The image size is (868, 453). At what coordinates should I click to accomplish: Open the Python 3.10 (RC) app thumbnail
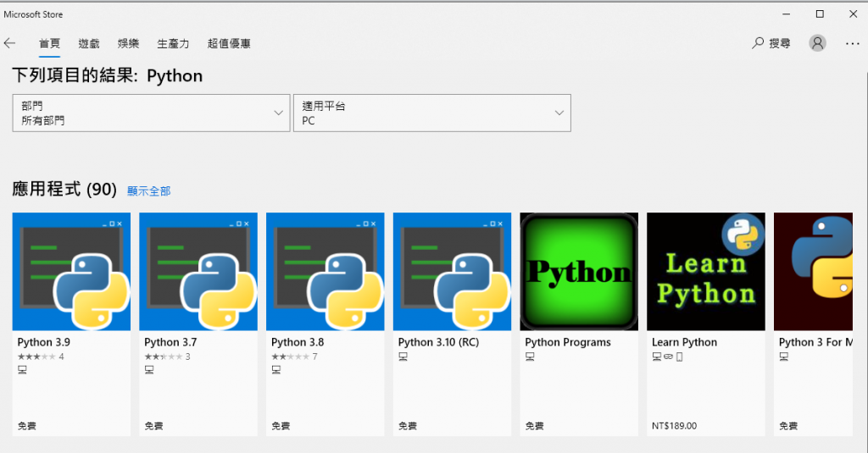click(453, 272)
